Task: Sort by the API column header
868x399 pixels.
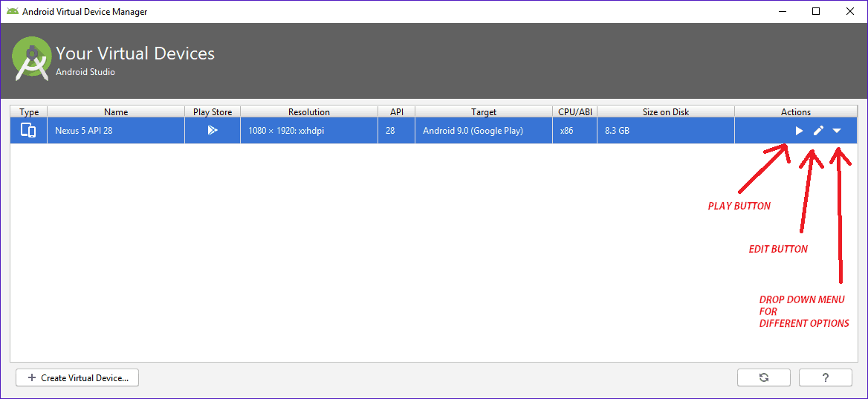Action: coord(396,111)
